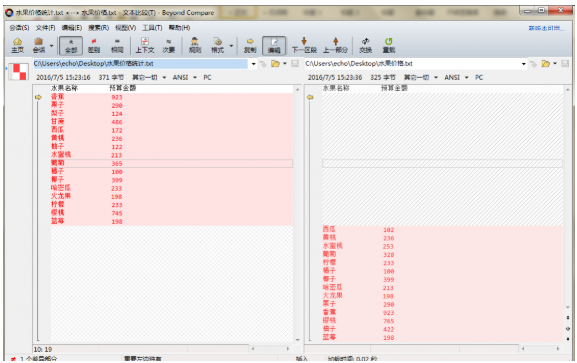This screenshot has width=577, height=363.
Task: Open left file path history dropdown
Action: pos(253,64)
